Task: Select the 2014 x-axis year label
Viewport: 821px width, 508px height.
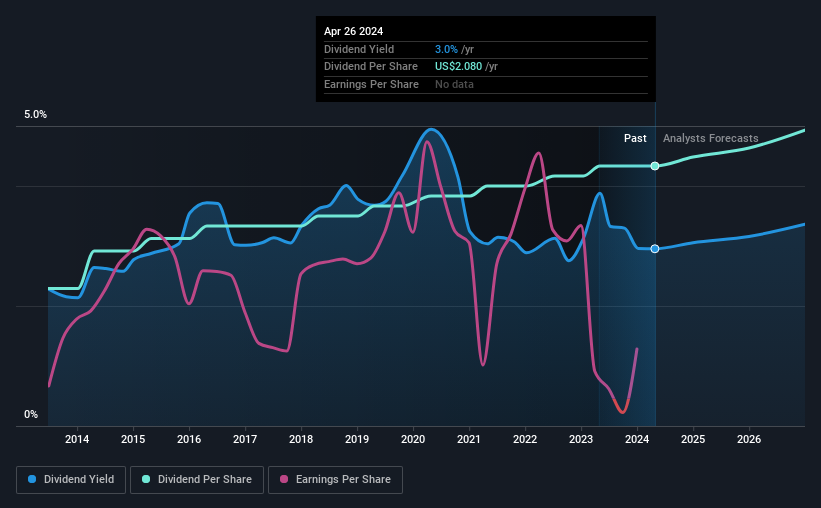Action: (77, 439)
